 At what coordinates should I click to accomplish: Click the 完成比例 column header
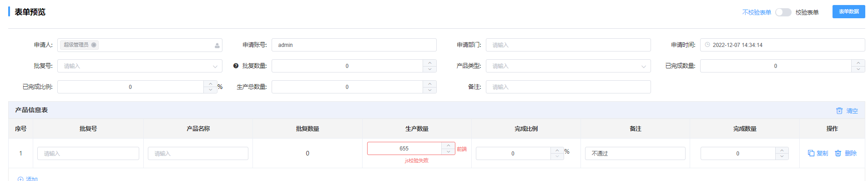tap(526, 129)
